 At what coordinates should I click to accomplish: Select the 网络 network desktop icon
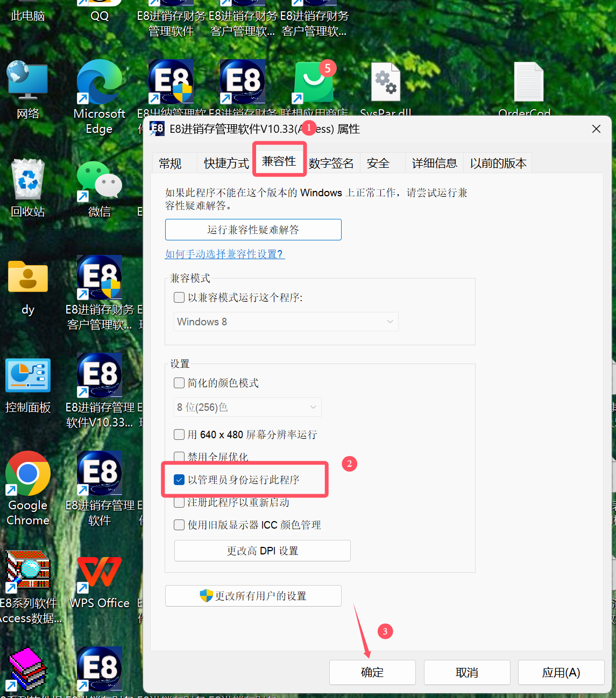(x=27, y=81)
